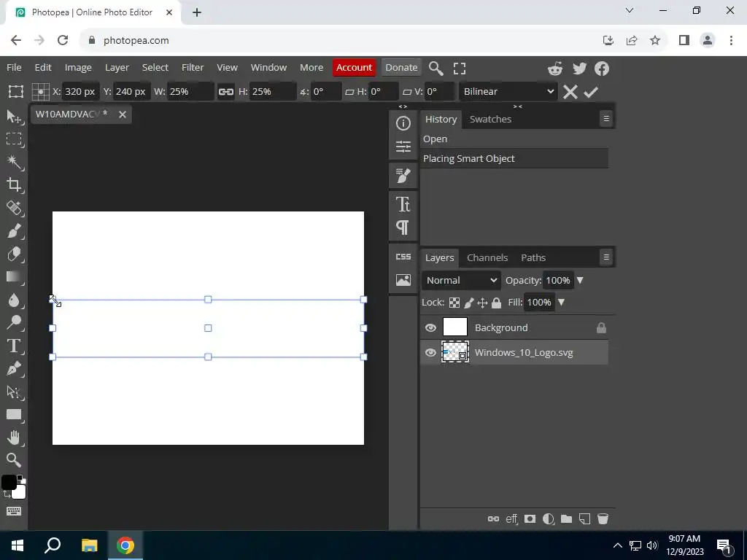
Task: Select the Open history step
Action: (x=514, y=139)
